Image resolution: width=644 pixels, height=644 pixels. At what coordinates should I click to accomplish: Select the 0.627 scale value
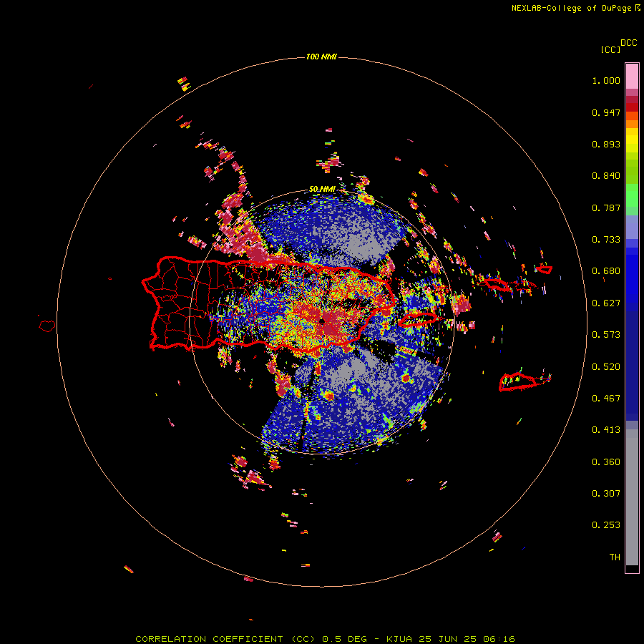(x=606, y=303)
